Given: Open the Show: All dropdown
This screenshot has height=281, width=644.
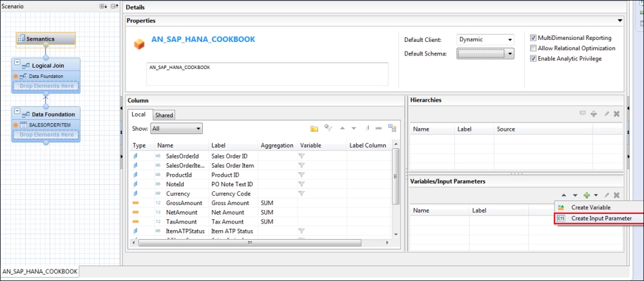Looking at the screenshot, I should (176, 128).
